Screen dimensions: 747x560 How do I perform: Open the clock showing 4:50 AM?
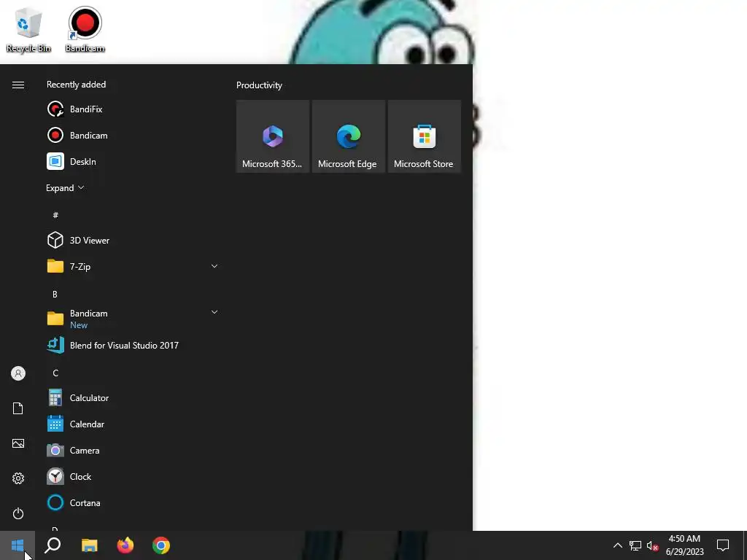[x=684, y=545]
